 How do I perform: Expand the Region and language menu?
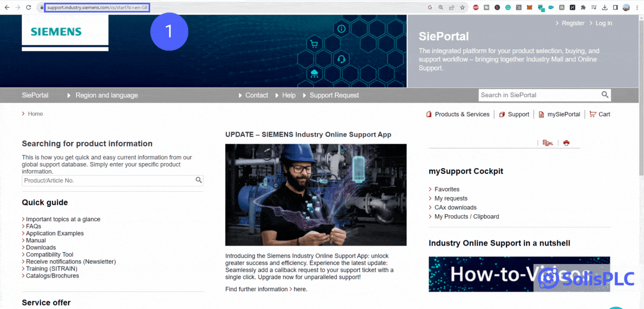(106, 95)
